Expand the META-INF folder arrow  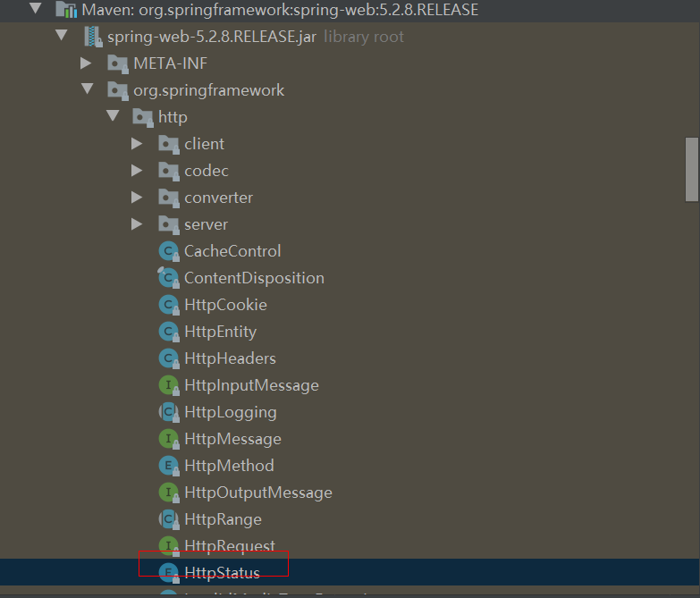click(x=86, y=63)
